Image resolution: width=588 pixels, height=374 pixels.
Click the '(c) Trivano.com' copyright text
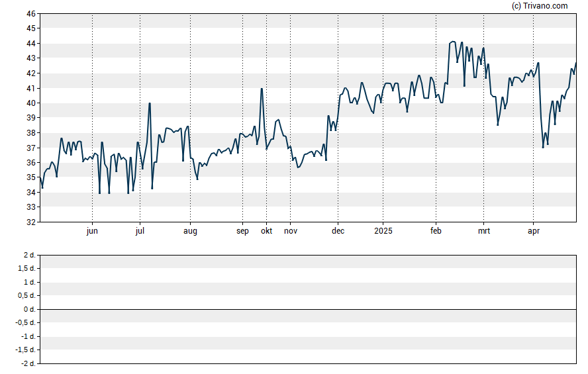[x=540, y=5]
